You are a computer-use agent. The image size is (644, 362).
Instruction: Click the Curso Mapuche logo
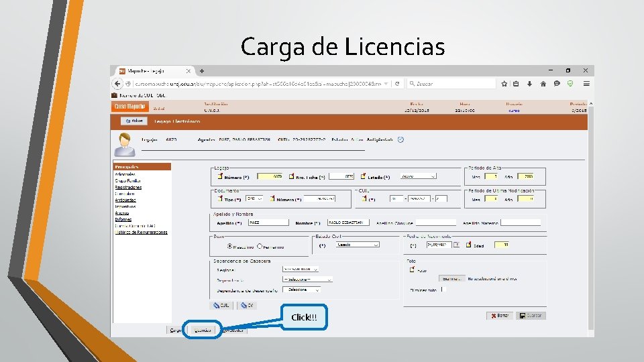pos(129,107)
